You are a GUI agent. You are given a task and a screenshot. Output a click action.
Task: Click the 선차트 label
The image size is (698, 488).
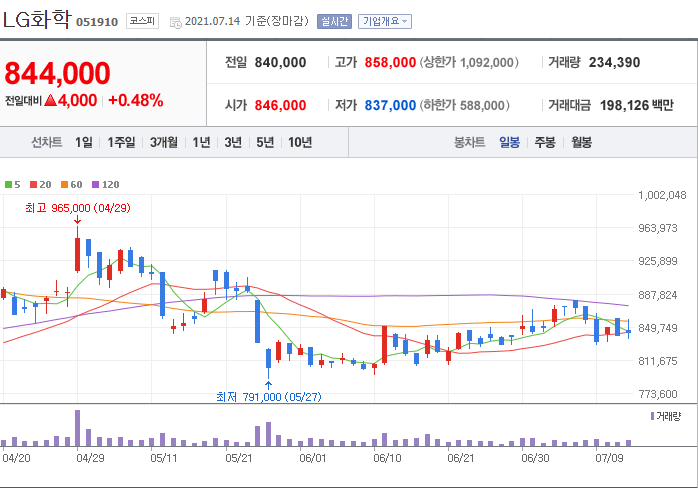[x=46, y=142]
